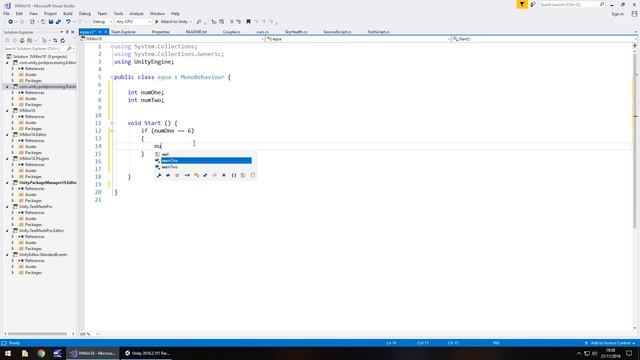Collapse the com.unity.postprocessing.Editor project node
The image size is (640, 360).
click(x=7, y=63)
